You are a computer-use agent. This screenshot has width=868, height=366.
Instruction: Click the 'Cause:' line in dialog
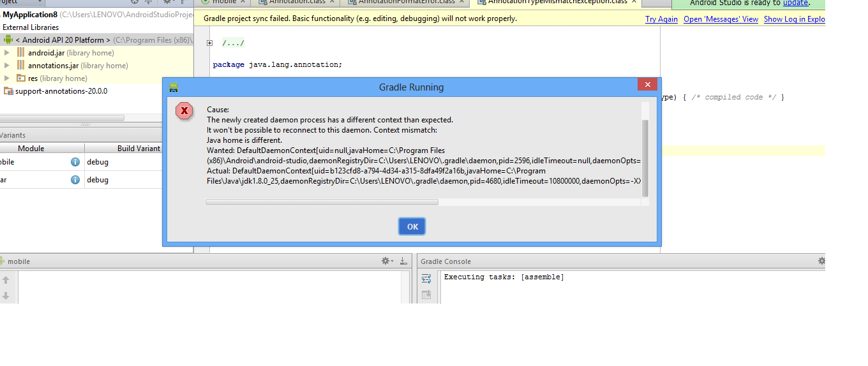click(218, 110)
